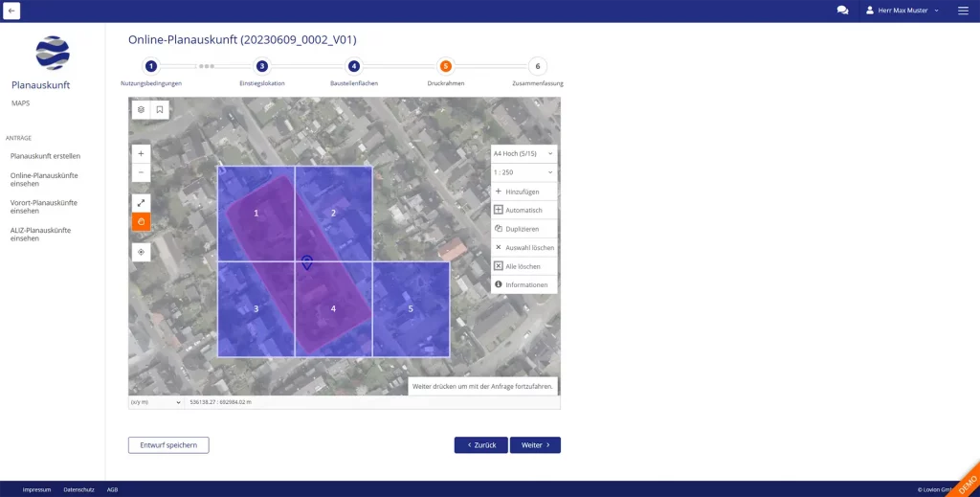Click Entwurf speichern button
Screen dimensions: 980x497
point(168,445)
